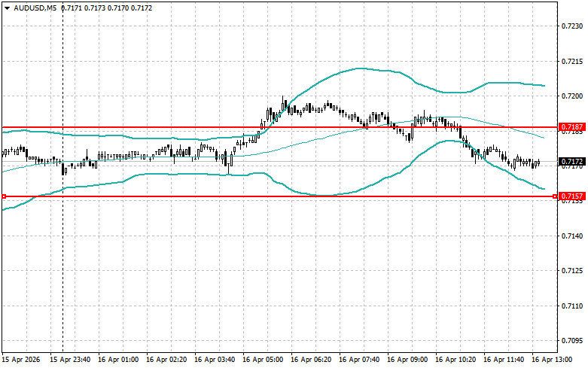Click the 15 Apr 2026 time label
This screenshot has width=588, height=368.
[21, 360]
